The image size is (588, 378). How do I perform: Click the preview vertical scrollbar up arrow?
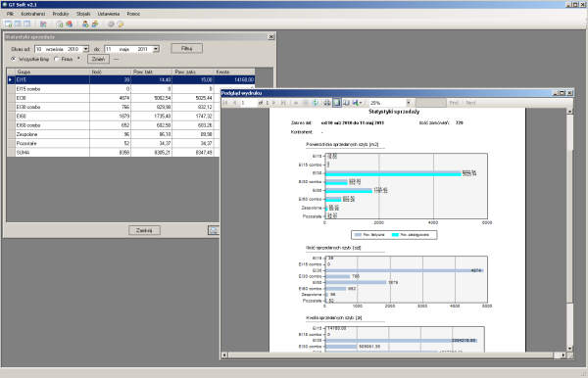[569, 112]
